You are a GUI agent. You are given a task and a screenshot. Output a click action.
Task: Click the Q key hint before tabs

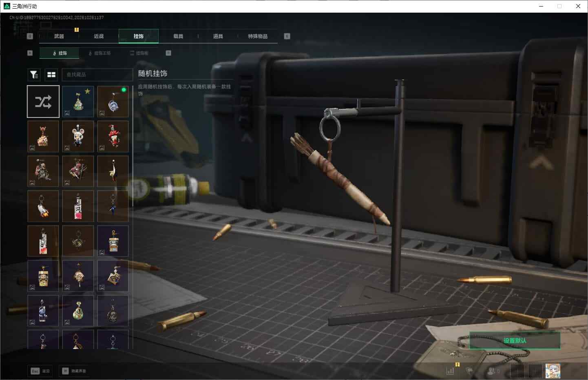coord(30,36)
